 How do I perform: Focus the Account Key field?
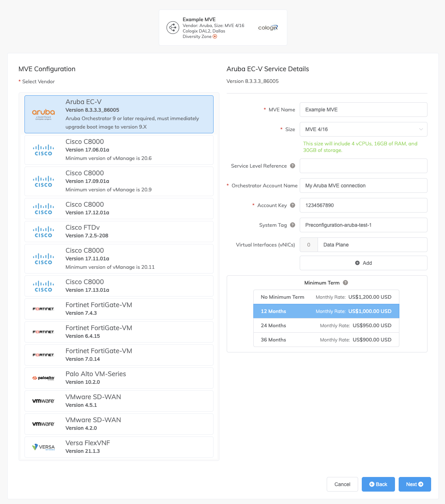pyautogui.click(x=363, y=205)
